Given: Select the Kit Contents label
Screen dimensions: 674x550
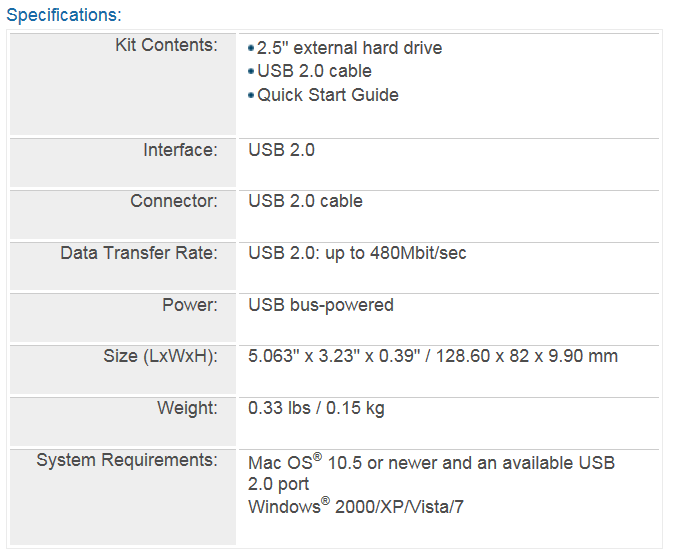Looking at the screenshot, I should click(166, 45).
